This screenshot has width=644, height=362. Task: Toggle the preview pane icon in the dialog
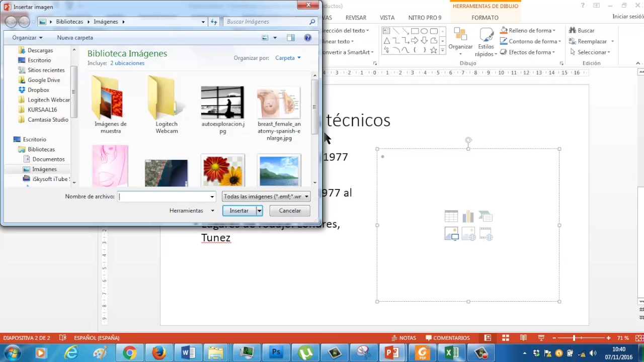[x=290, y=38]
